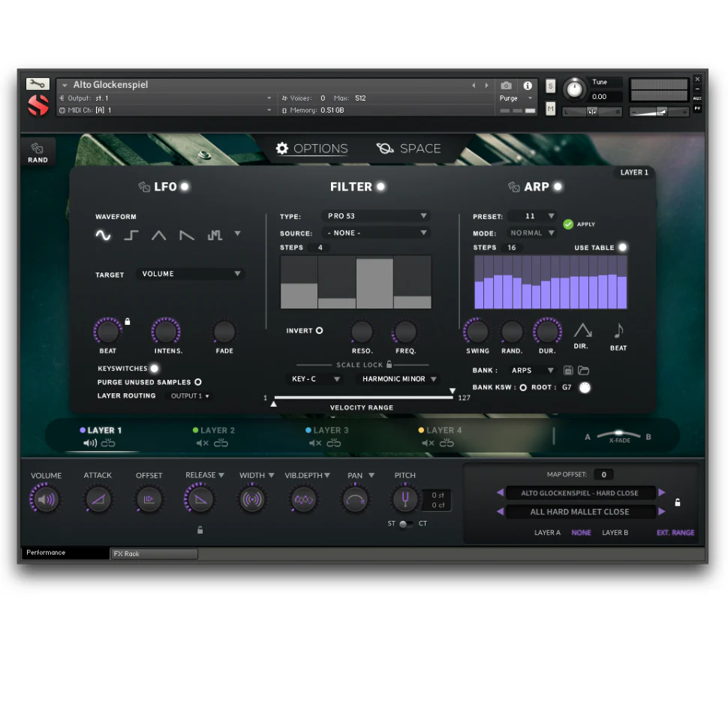
Task: Open the OPTIONS tab
Action: click(x=311, y=149)
